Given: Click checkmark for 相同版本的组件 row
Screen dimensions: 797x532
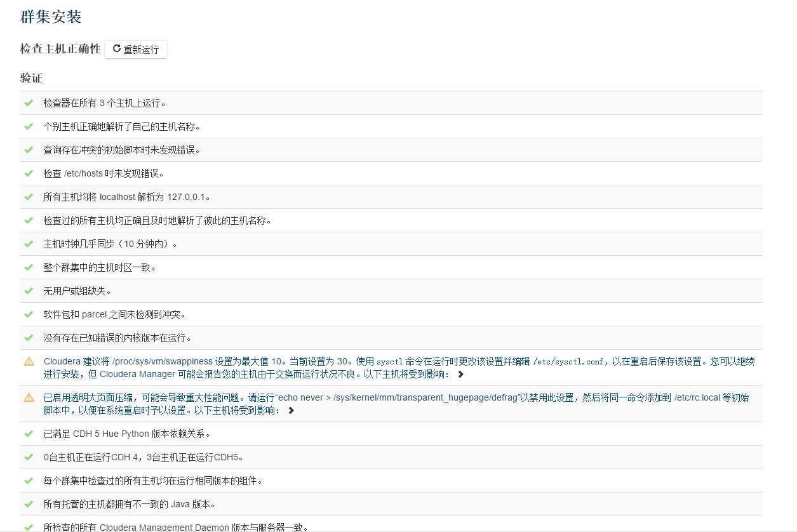Looking at the screenshot, I should (x=29, y=481).
